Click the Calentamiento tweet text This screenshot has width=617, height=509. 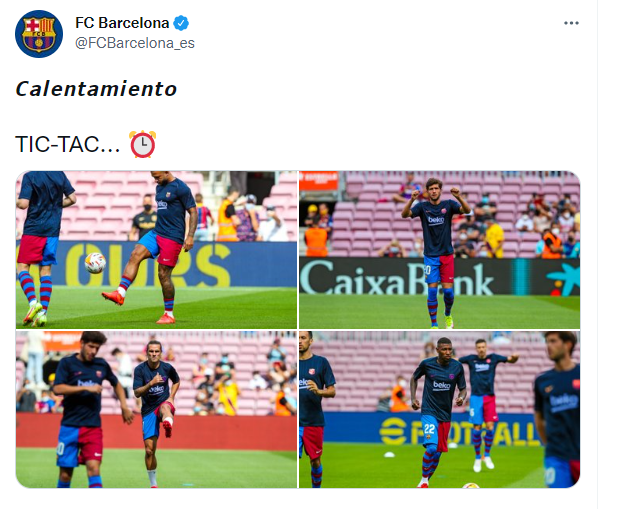pos(96,89)
